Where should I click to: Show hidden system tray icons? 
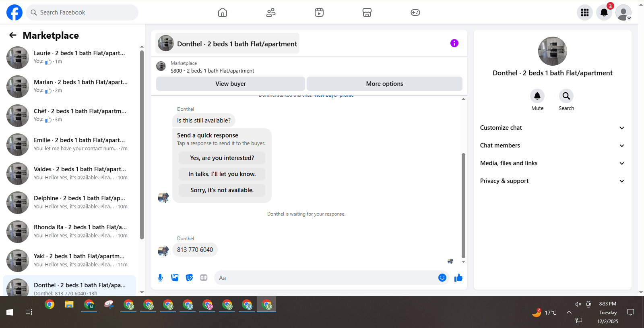click(x=569, y=312)
